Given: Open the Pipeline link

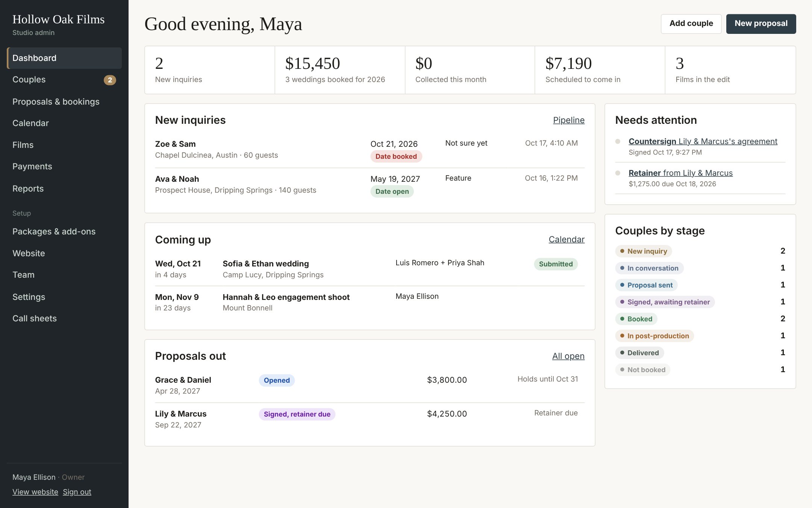Looking at the screenshot, I should tap(568, 120).
